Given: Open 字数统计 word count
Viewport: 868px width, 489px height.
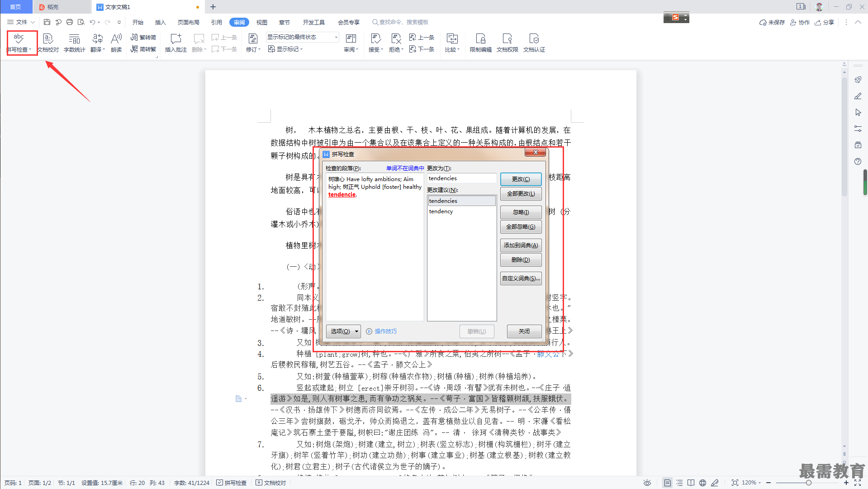Looking at the screenshot, I should (x=74, y=42).
